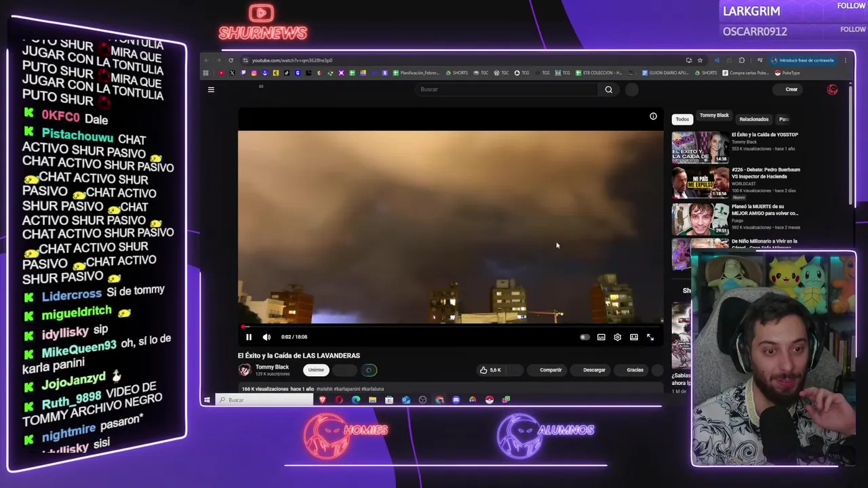868x488 pixels.
Task: Reload the browser page
Action: [231, 60]
